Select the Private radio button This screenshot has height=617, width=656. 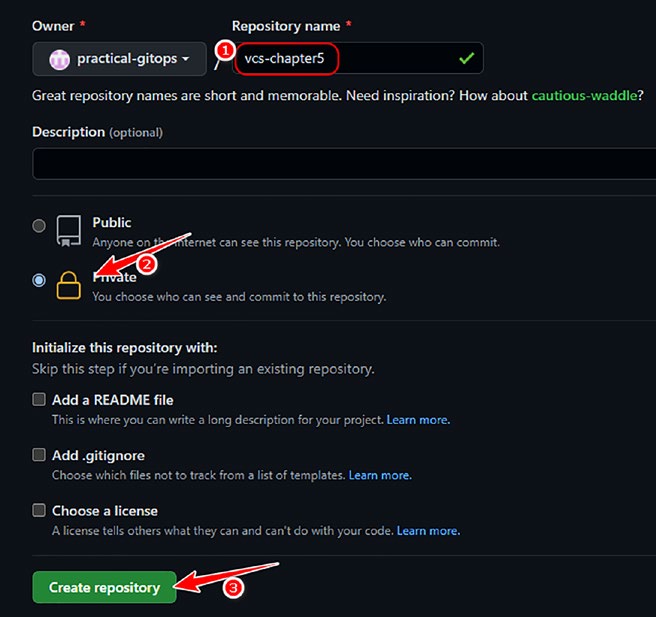pos(39,280)
